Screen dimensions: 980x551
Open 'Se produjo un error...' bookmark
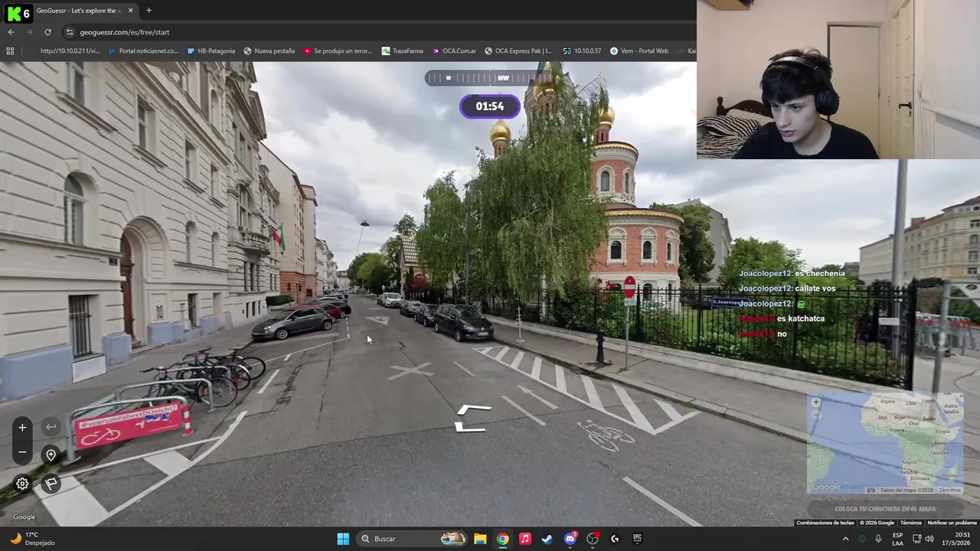(x=338, y=51)
